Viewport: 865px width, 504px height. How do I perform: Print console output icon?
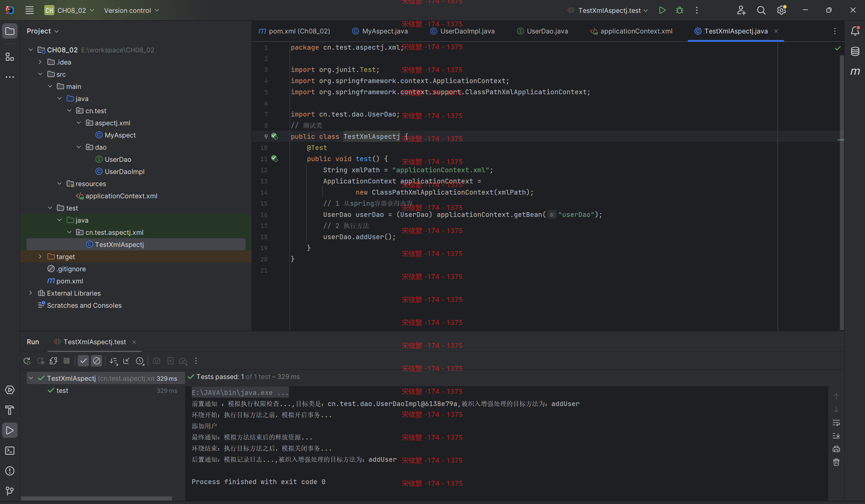[836, 449]
